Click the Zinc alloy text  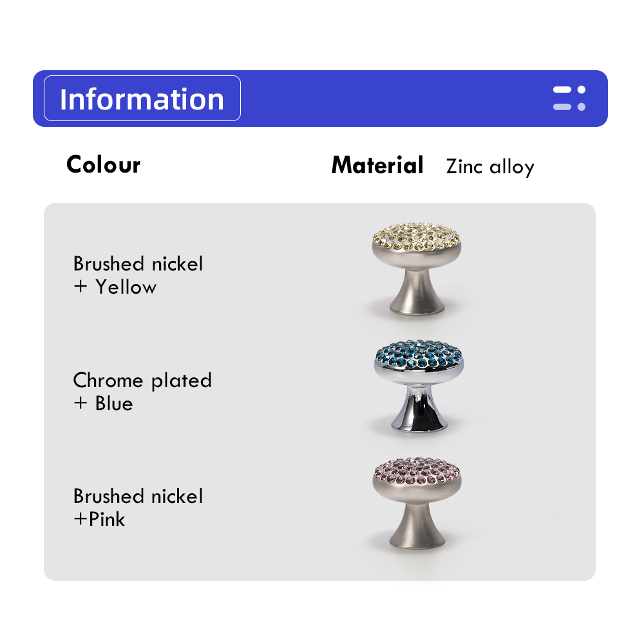(490, 167)
